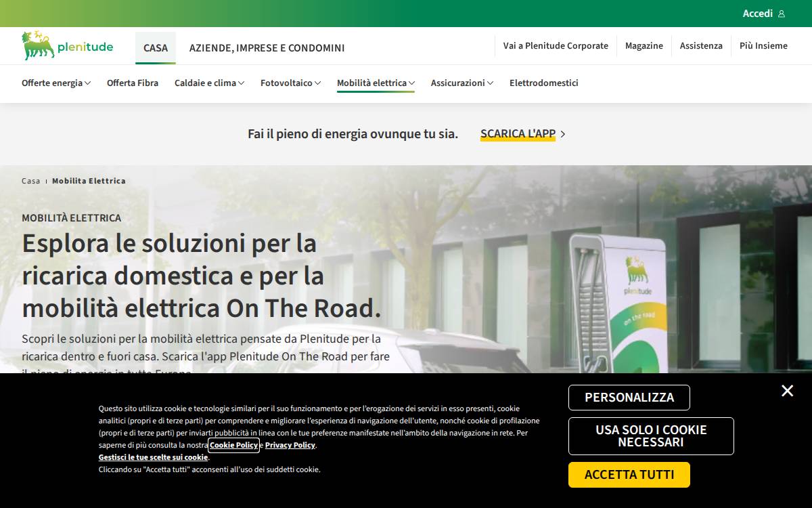Expand the Offerte energia menu

(x=56, y=83)
